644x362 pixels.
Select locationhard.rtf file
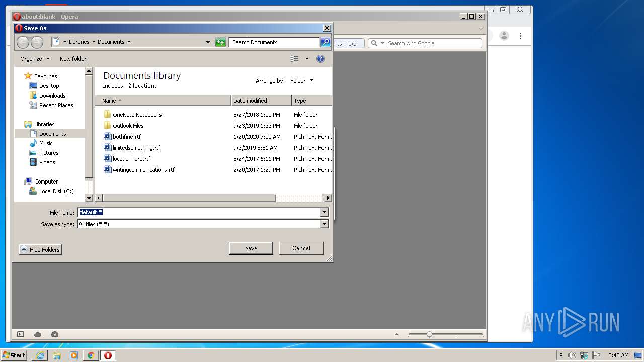127,159
